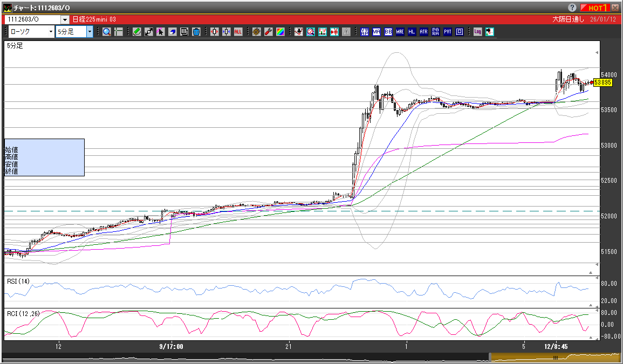Viewport: 623px width, 364px height.
Task: Toggle the MA moving average indicator
Action: coord(376,32)
